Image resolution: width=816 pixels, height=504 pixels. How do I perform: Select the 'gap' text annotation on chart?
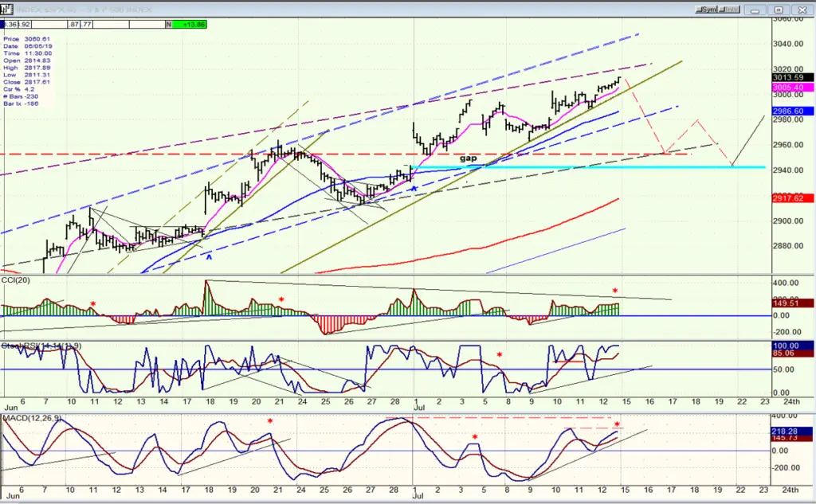point(468,158)
